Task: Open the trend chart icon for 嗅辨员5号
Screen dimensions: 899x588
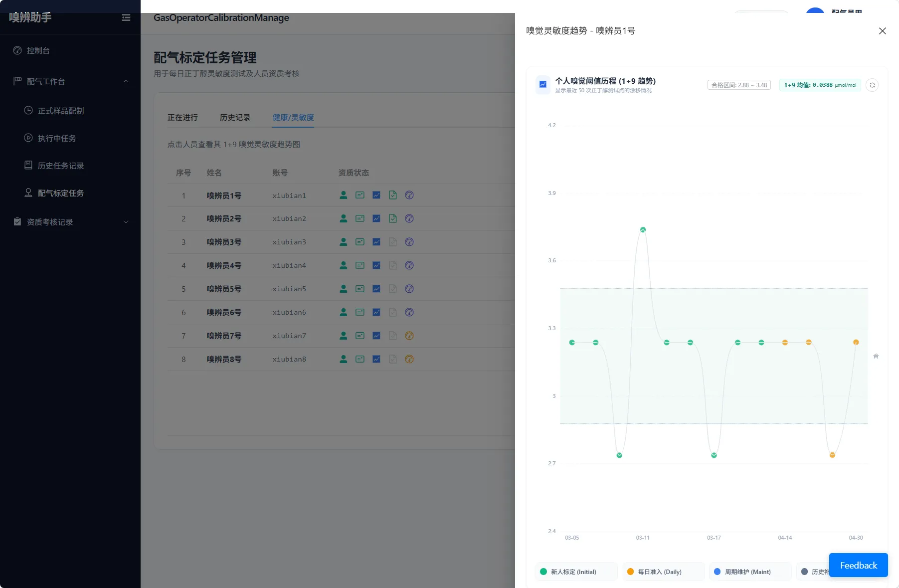Action: click(x=376, y=289)
